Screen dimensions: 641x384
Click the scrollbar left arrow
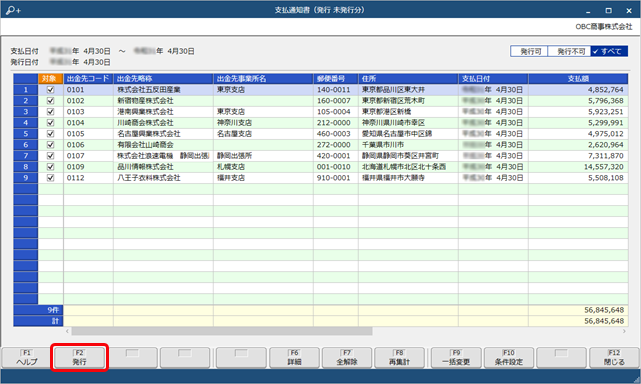click(67, 331)
